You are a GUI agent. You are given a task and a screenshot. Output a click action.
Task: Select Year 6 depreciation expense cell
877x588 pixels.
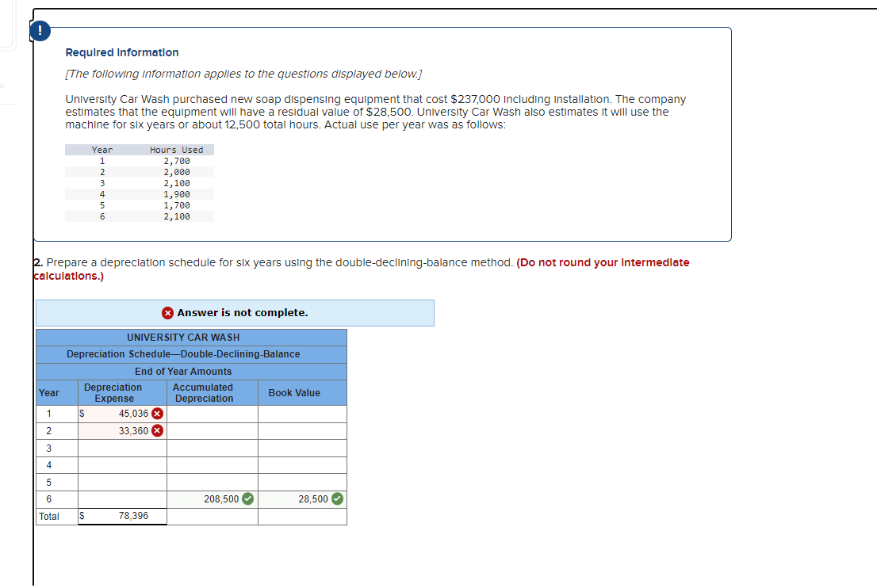pyautogui.click(x=122, y=499)
